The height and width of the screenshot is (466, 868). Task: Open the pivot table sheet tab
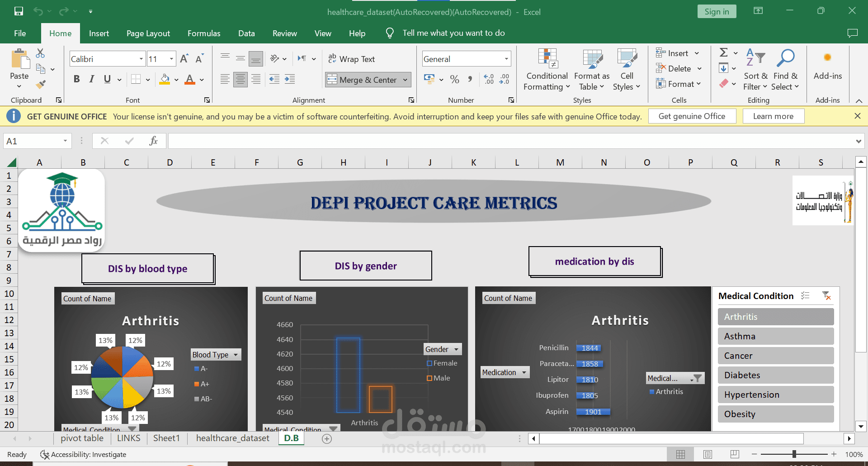(x=82, y=438)
